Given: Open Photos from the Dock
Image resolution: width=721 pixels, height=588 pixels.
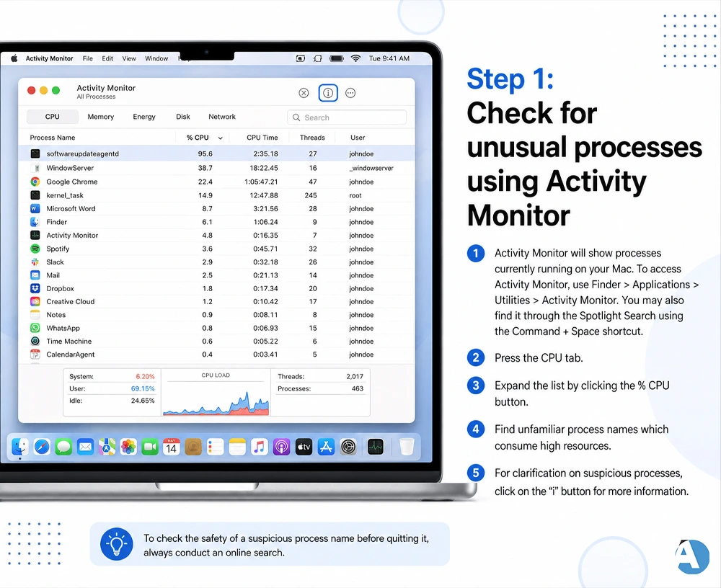Looking at the screenshot, I should click(128, 446).
